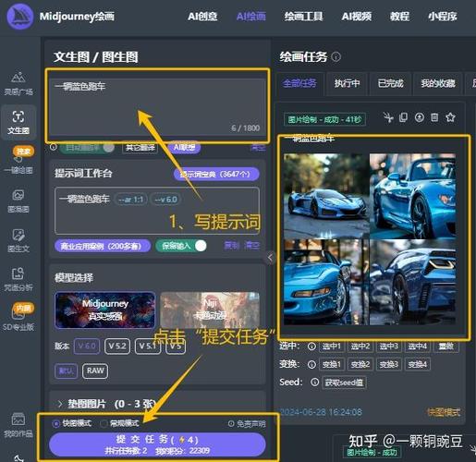The width and height of the screenshot is (476, 462).
Task: Click the 变换4 button
Action: tap(418, 365)
